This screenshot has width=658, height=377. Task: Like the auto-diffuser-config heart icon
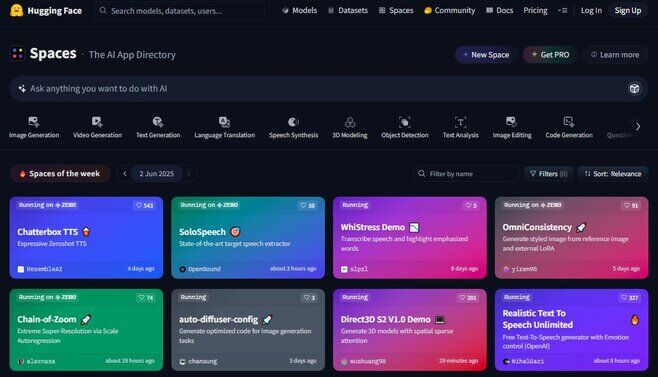[306, 298]
